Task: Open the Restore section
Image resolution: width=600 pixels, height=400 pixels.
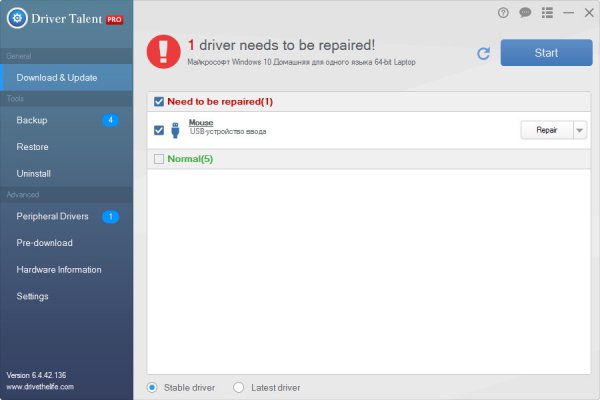Action: (x=67, y=147)
